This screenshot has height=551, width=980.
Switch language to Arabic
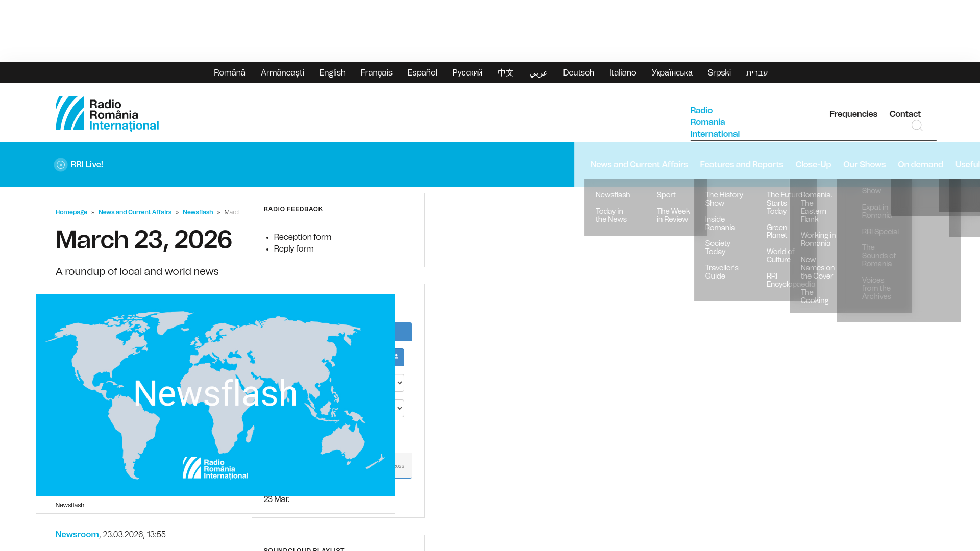pos(538,72)
